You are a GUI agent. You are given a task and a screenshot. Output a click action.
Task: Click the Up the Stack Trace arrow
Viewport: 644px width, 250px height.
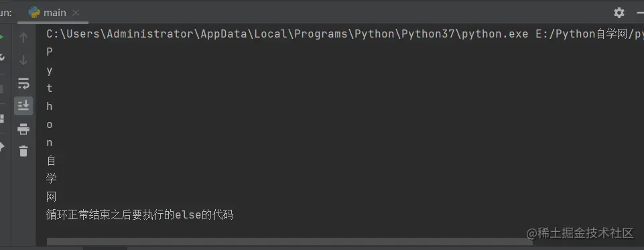(23, 38)
